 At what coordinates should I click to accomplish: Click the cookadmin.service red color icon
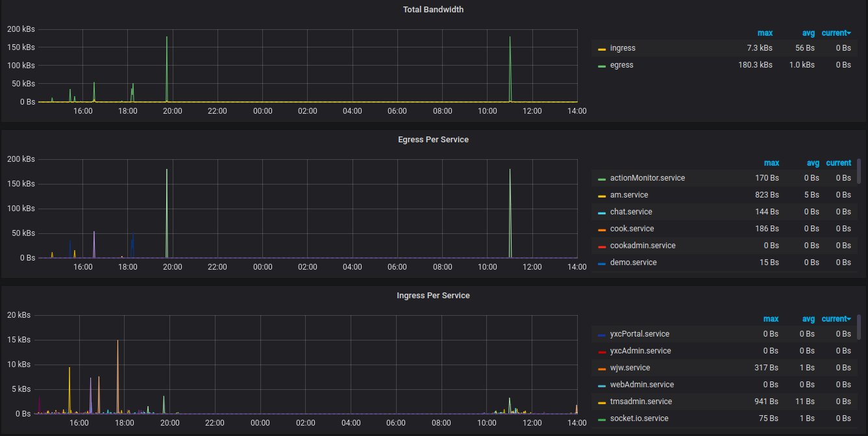coord(602,246)
